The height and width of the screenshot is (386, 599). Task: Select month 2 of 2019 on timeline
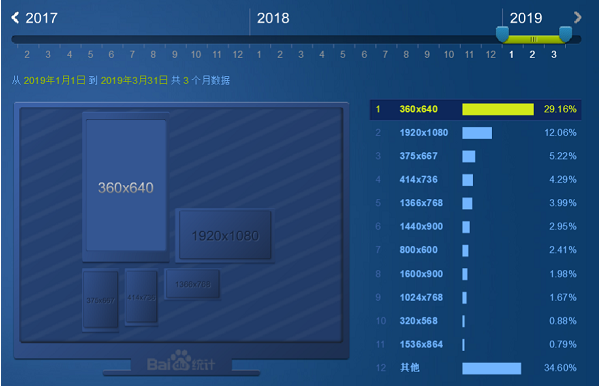pyautogui.click(x=532, y=55)
